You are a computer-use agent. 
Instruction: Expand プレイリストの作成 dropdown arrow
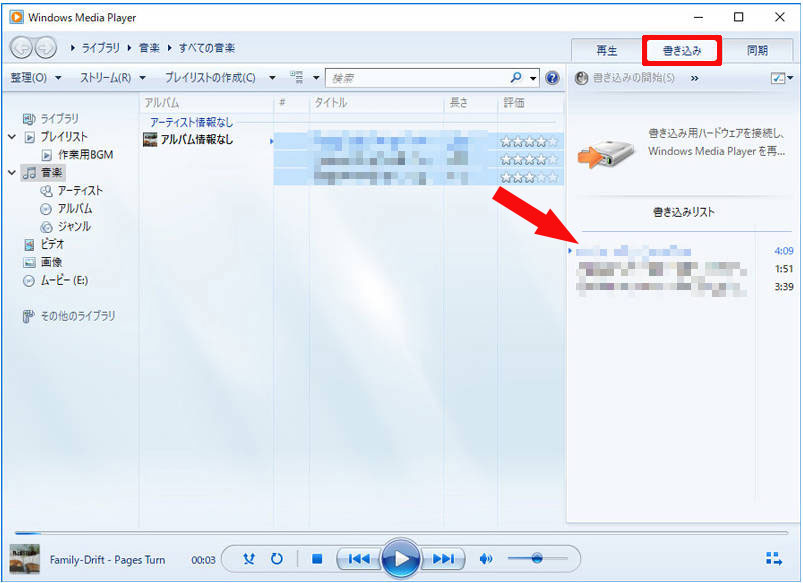click(272, 78)
